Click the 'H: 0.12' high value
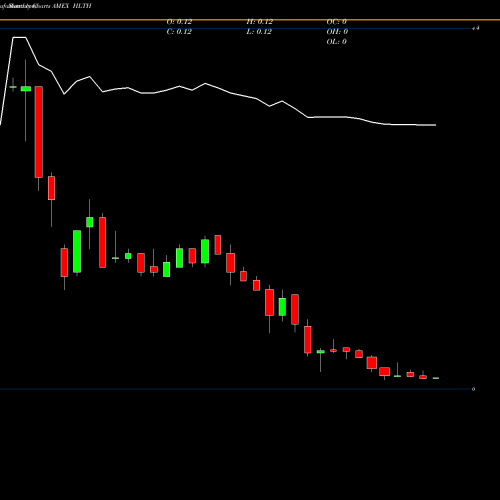The height and width of the screenshot is (500, 500). coord(259,22)
